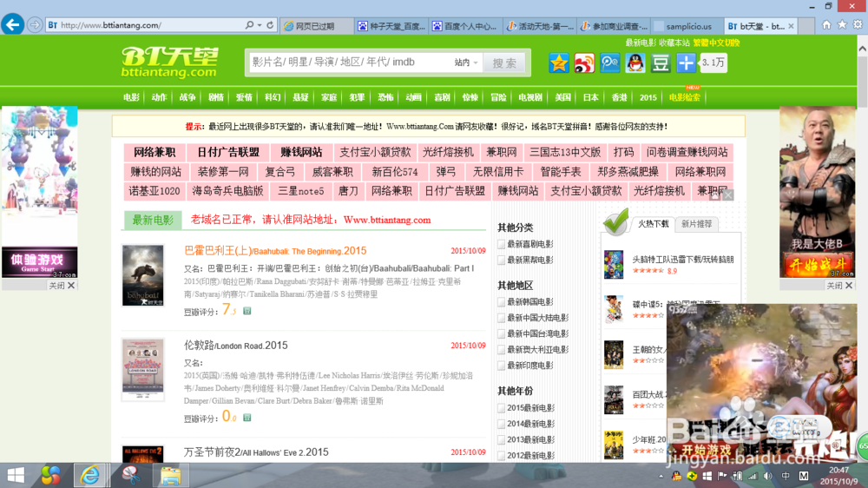
Task: Open the browser tools gear icon
Action: click(858, 25)
